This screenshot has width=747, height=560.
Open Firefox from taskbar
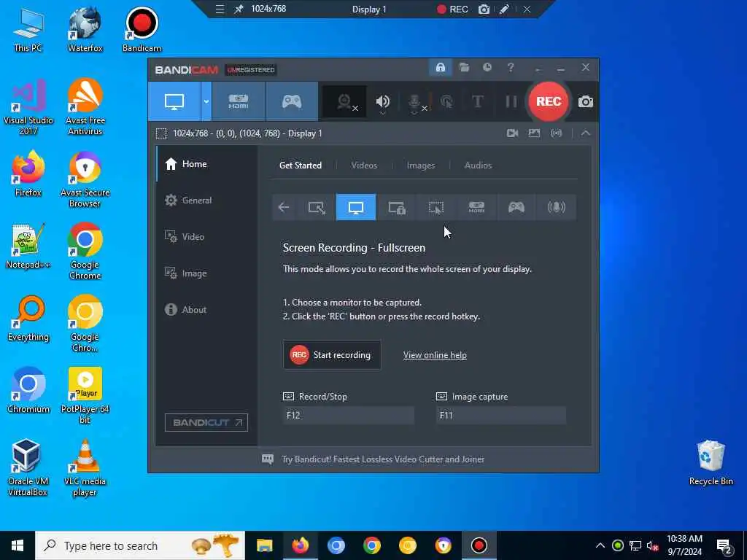click(300, 545)
